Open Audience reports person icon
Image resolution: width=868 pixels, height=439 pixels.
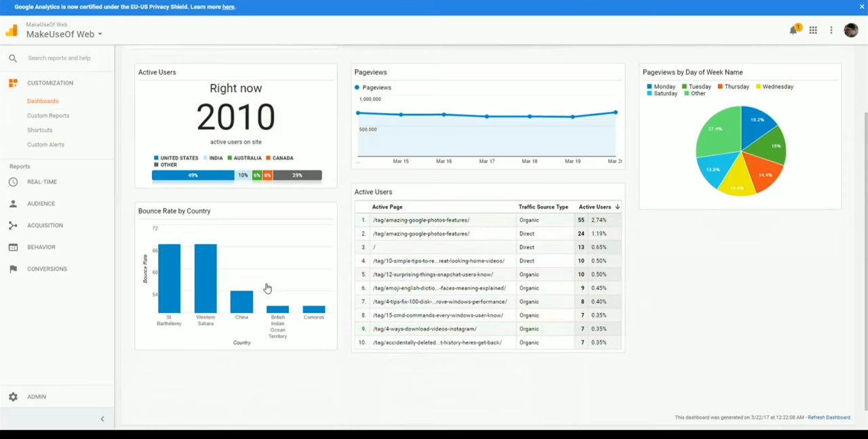(x=13, y=203)
